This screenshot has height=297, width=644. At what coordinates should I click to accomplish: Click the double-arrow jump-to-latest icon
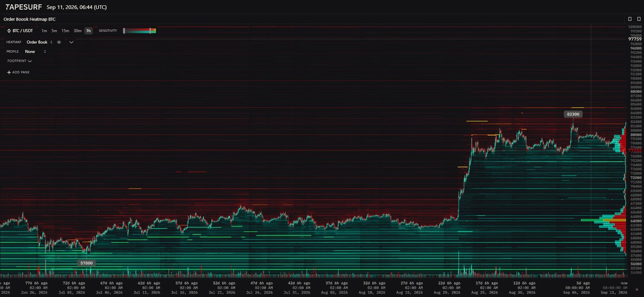pos(636,289)
